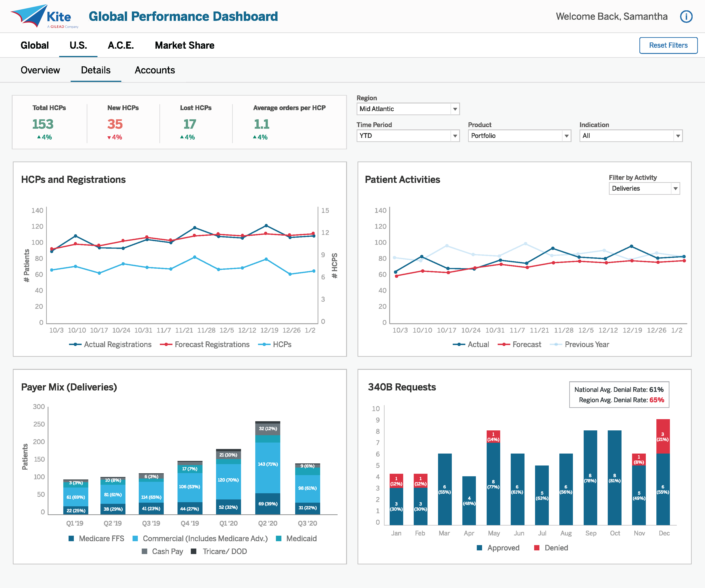Click the red down arrow under New HCPs
This screenshot has width=705, height=588.
[109, 137]
